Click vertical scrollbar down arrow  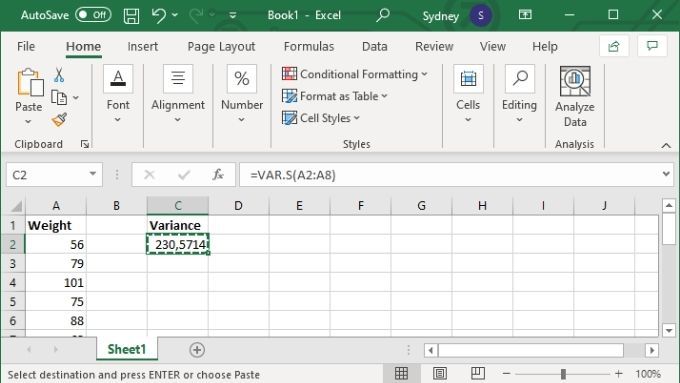click(669, 331)
